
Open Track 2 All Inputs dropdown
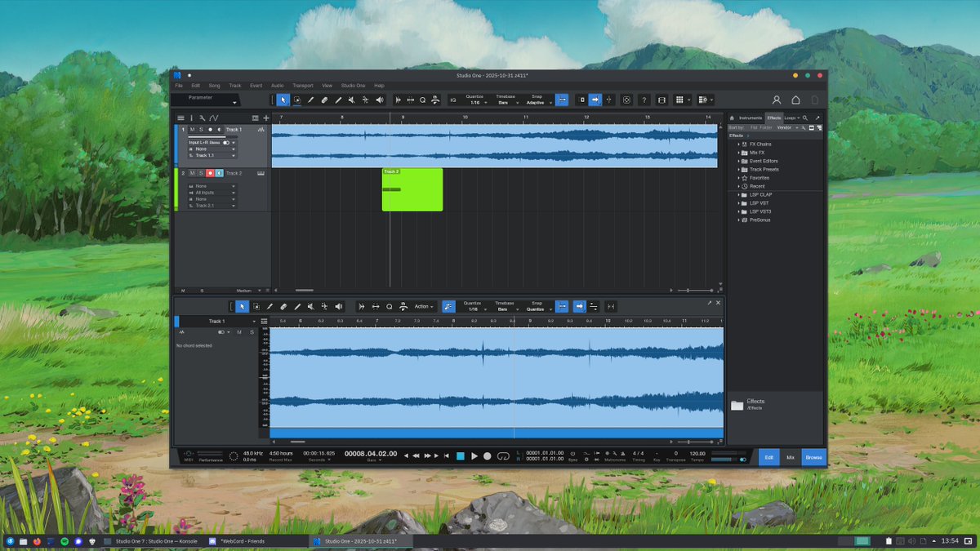[212, 193]
